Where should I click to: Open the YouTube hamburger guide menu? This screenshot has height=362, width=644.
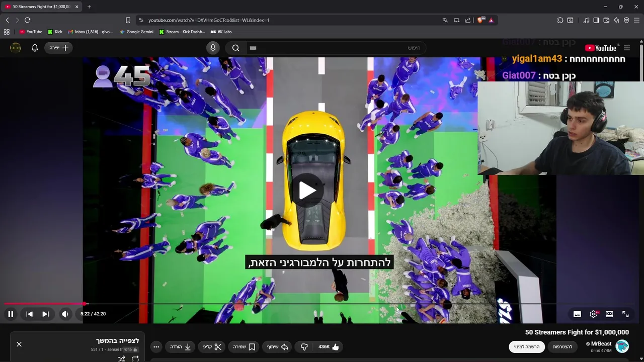pyautogui.click(x=627, y=48)
